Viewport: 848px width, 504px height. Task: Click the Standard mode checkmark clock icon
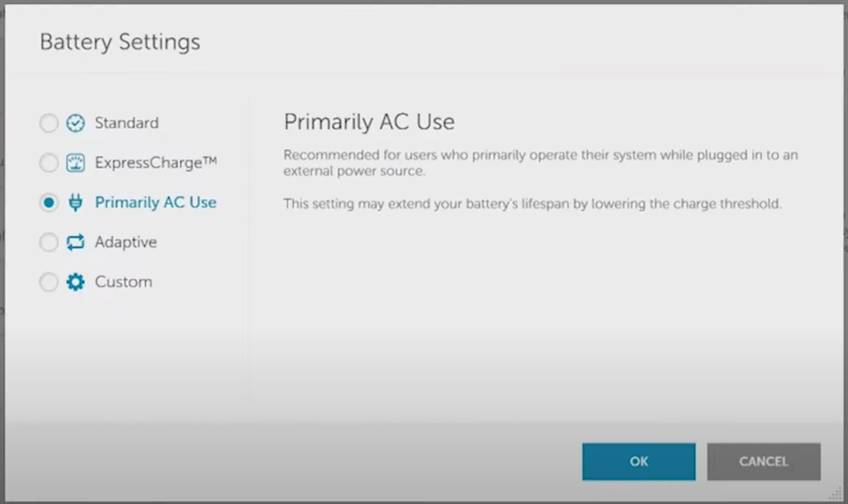click(x=75, y=123)
